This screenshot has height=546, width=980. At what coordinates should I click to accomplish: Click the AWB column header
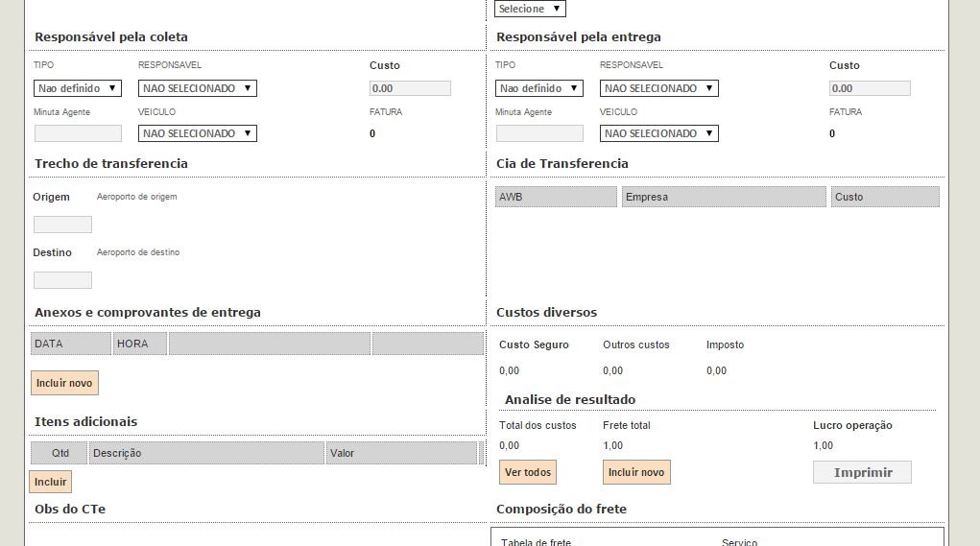click(556, 197)
